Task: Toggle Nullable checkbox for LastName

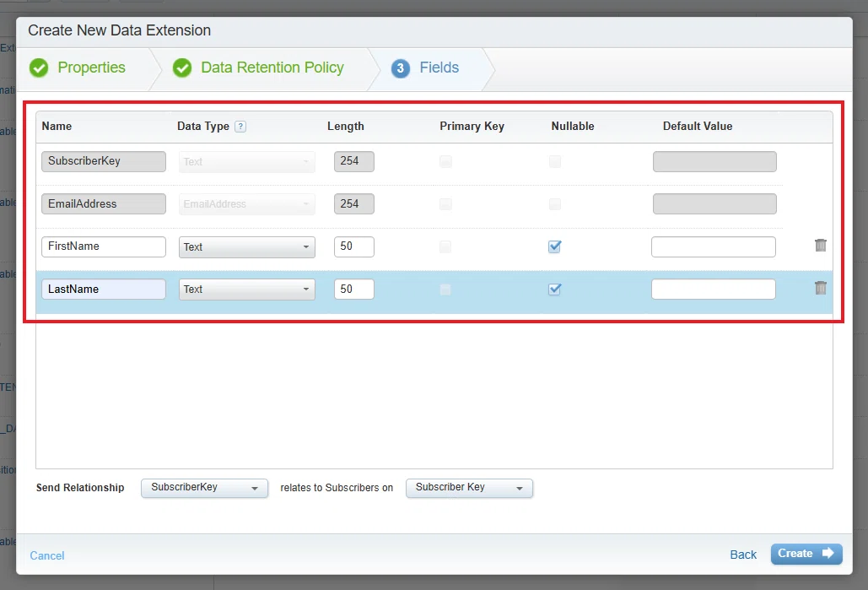Action: 555,290
